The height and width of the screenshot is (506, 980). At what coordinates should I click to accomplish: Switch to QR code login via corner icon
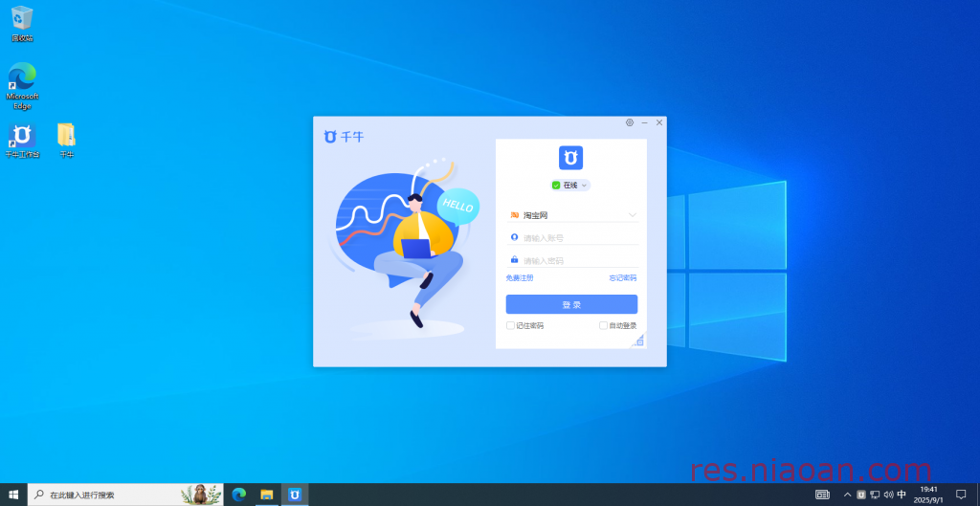pos(638,341)
